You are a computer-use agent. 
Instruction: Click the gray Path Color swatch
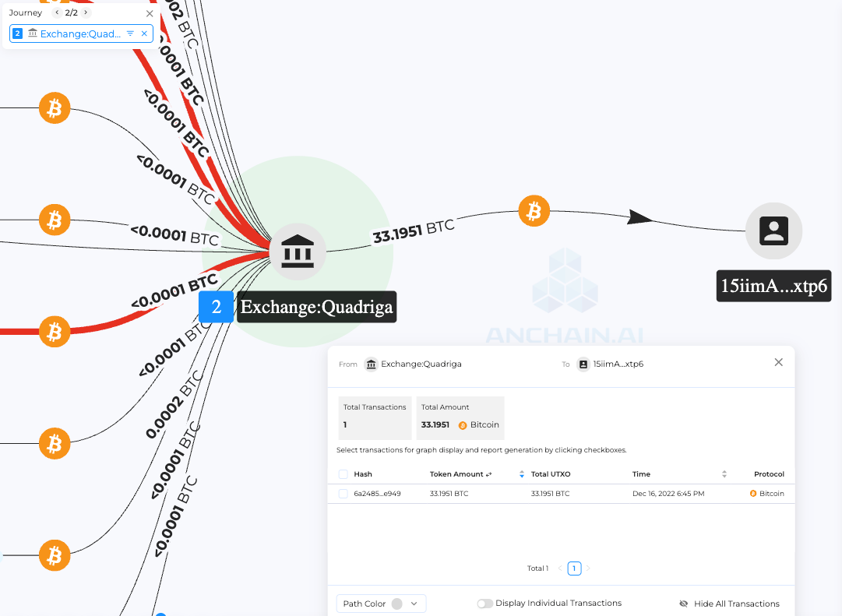[x=396, y=604]
